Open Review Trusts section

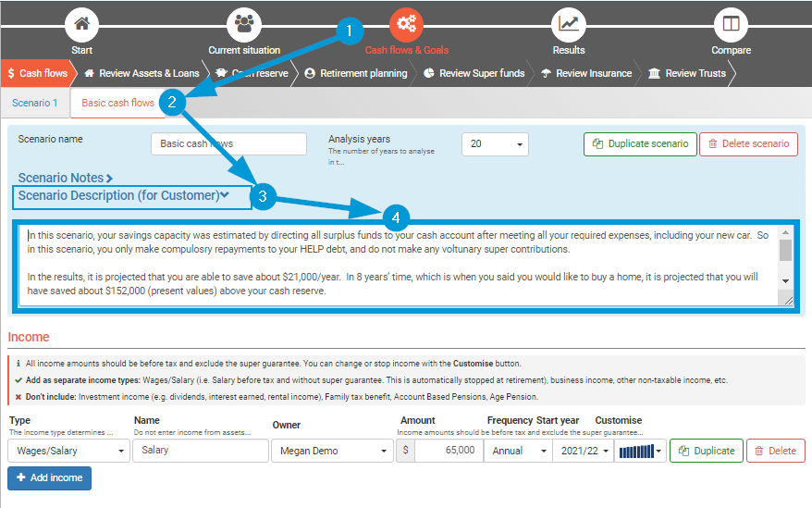pyautogui.click(x=686, y=73)
